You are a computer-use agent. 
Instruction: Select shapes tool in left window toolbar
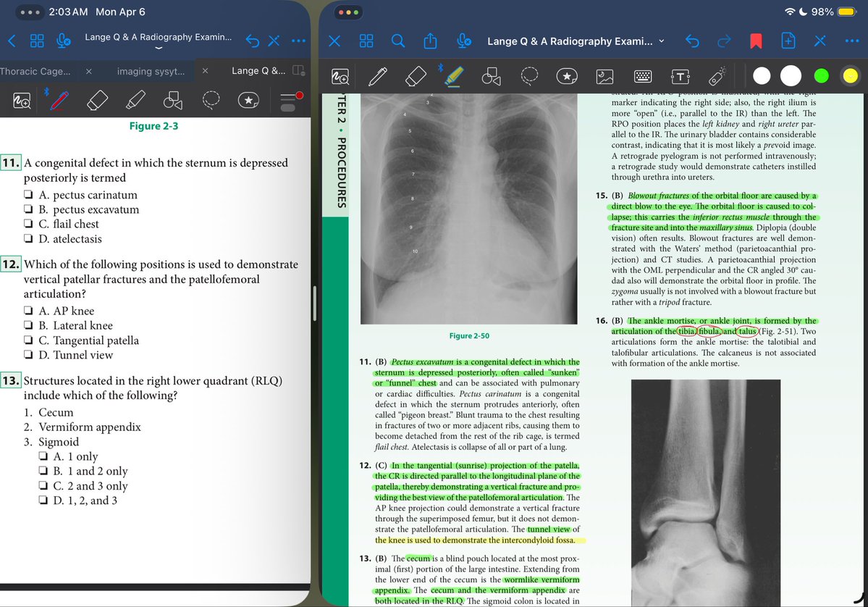click(173, 100)
